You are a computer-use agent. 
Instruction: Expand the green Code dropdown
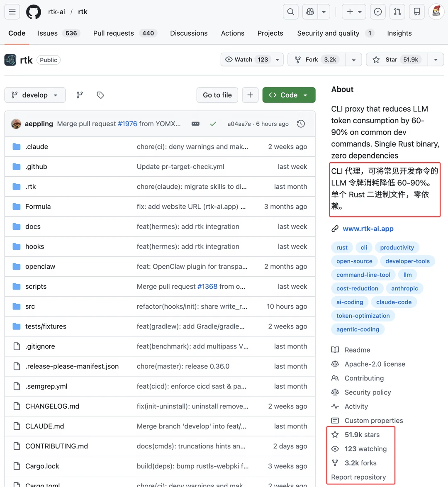tap(289, 95)
